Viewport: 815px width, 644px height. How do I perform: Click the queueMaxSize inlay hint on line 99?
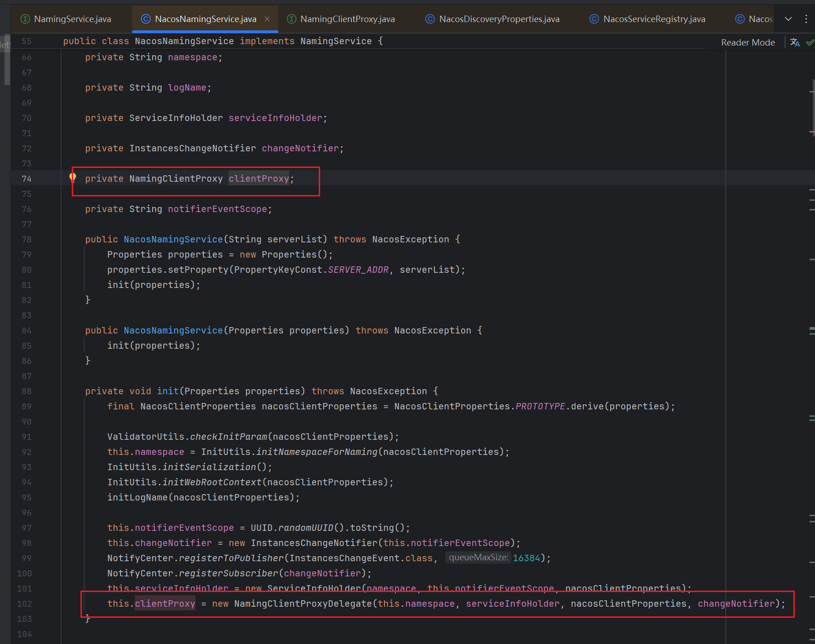pos(478,558)
